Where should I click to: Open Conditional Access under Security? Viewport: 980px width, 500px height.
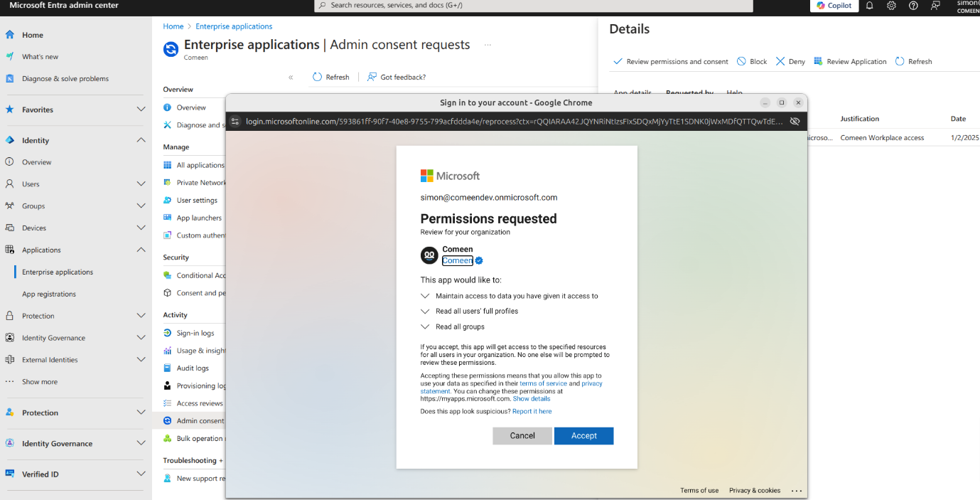click(x=194, y=275)
